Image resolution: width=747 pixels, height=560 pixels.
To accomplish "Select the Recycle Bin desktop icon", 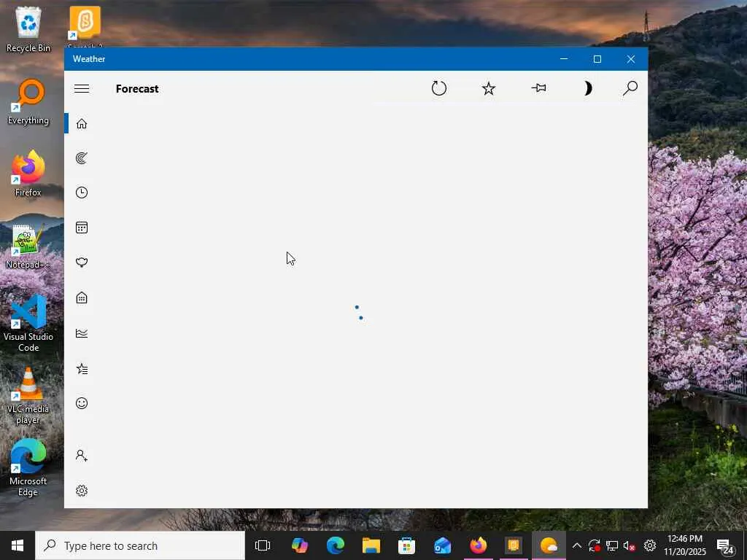I will 28,29.
